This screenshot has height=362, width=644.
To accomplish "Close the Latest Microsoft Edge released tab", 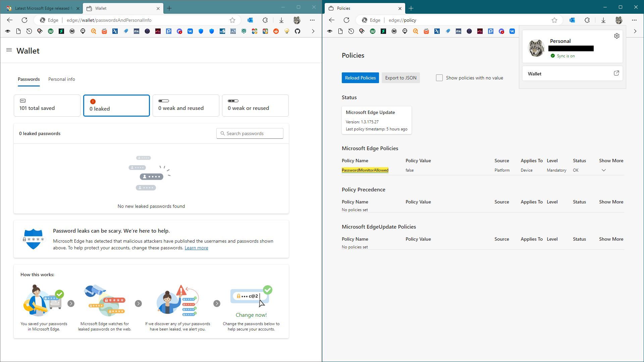I will tap(78, 8).
